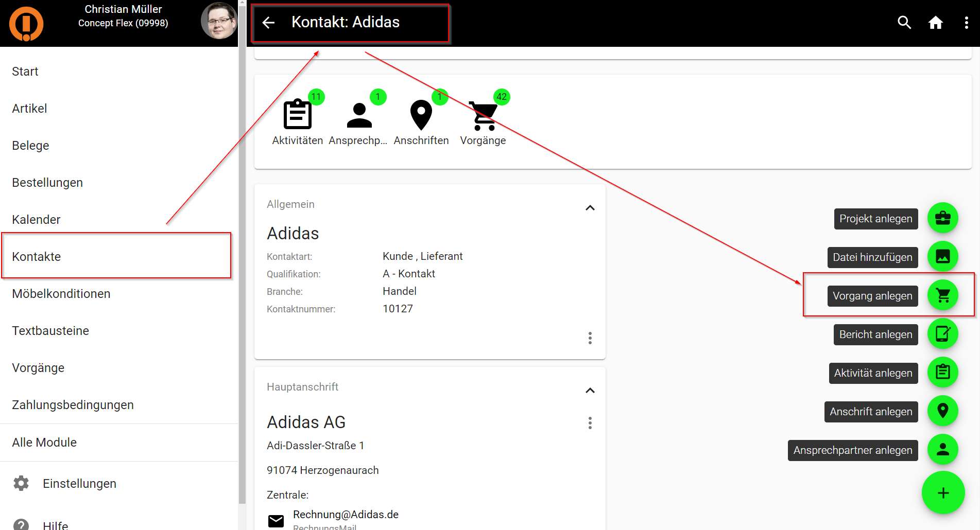Viewport: 980px width, 530px height.
Task: Go to the home icon in the top bar
Action: point(935,23)
